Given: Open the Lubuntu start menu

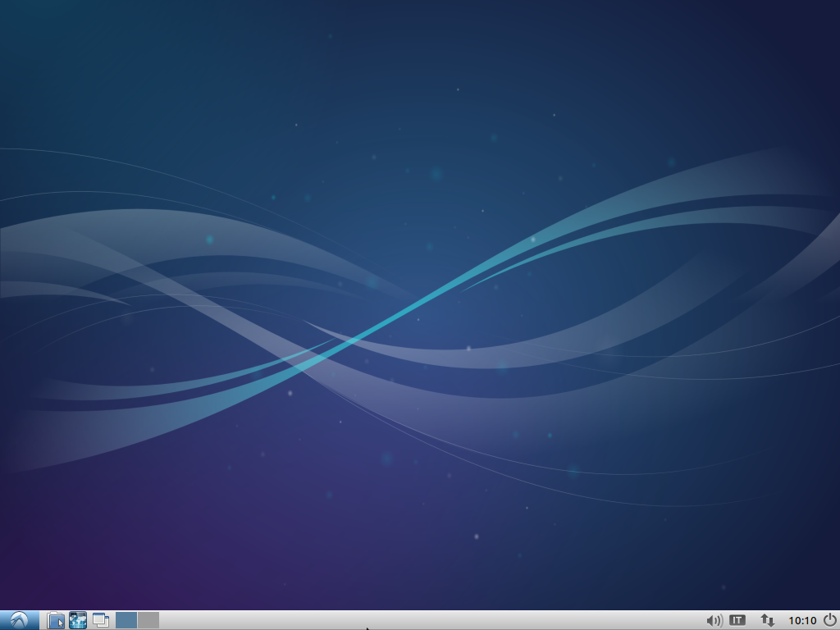Looking at the screenshot, I should (x=20, y=620).
